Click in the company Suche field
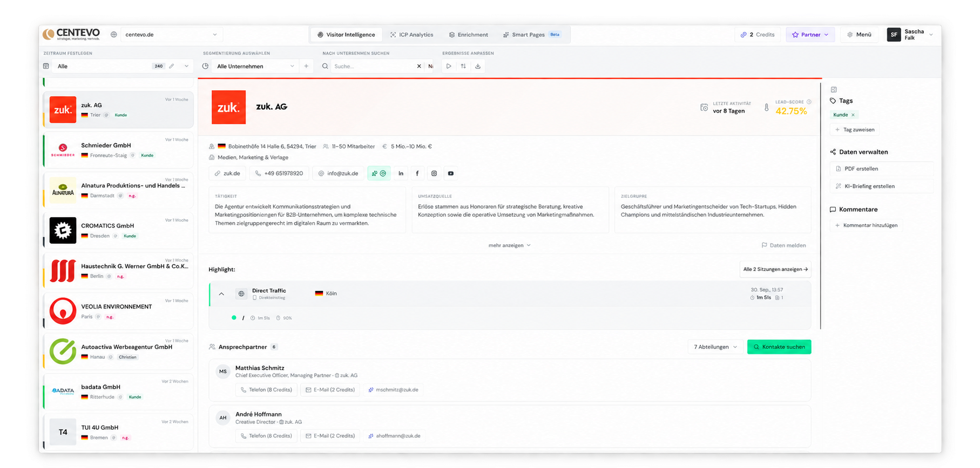This screenshot has width=980, height=468. pyautogui.click(x=373, y=66)
